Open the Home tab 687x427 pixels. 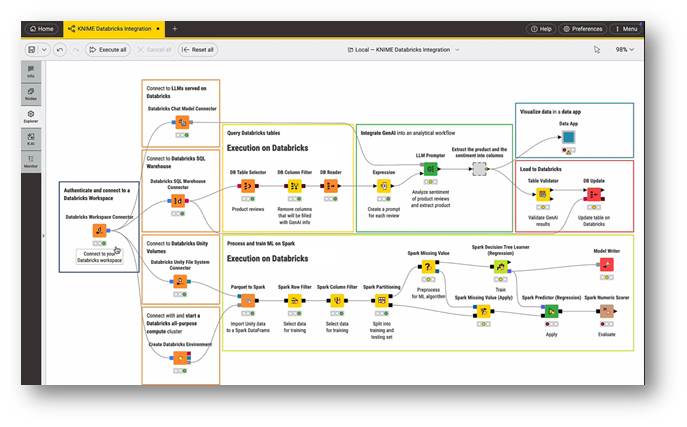[42, 29]
